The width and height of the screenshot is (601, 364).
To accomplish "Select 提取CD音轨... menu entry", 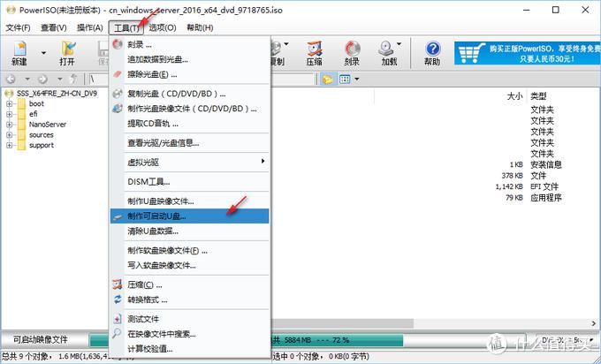I will pyautogui.click(x=190, y=124).
